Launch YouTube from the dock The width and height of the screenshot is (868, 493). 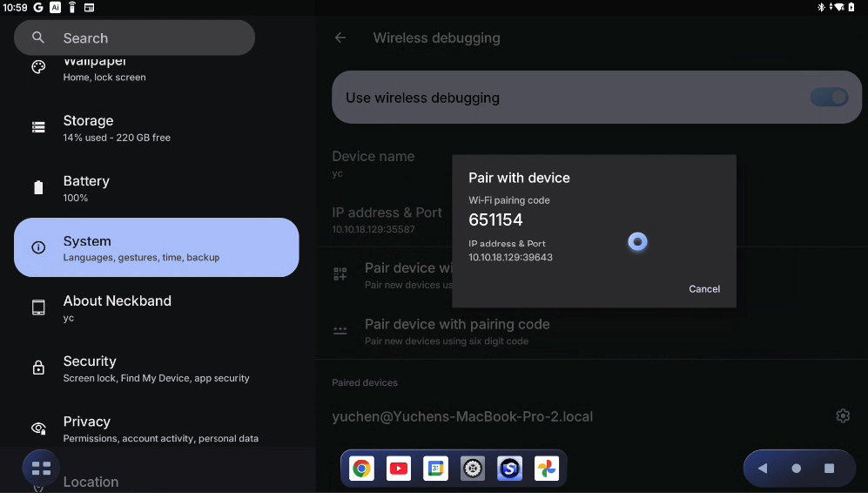click(399, 469)
